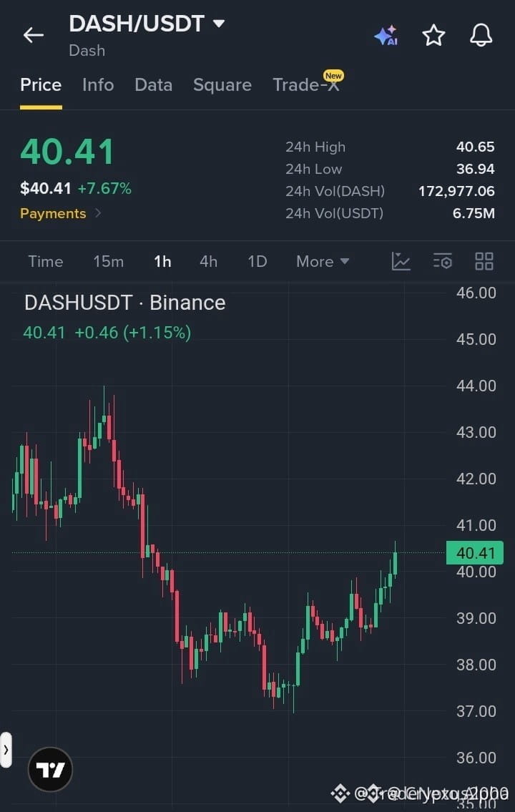The width and height of the screenshot is (515, 812).
Task: Click the 37.00 price axis label
Action: [476, 712]
